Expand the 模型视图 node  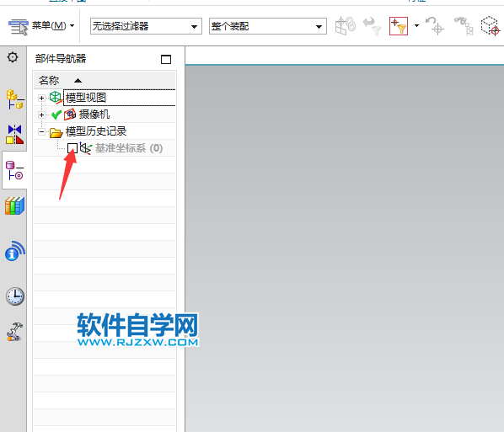[x=41, y=98]
